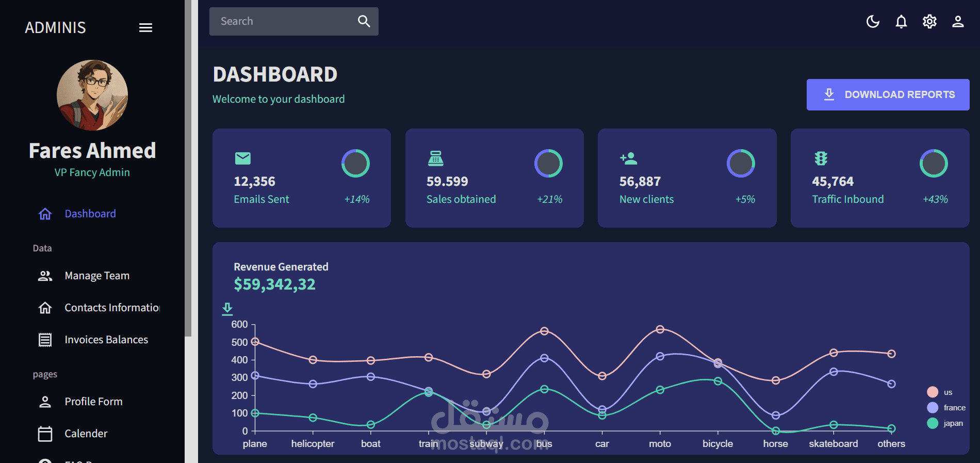Open settings via the gear icon
The image size is (980, 463).
(x=929, y=21)
